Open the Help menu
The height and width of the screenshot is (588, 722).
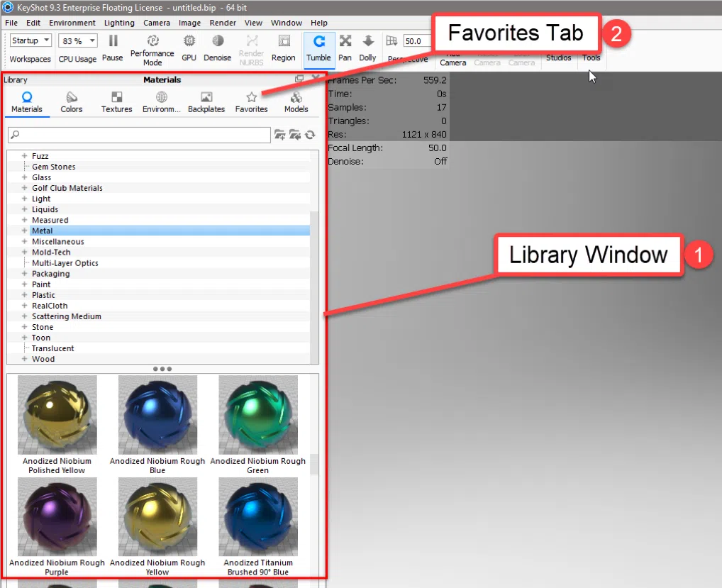pos(318,23)
